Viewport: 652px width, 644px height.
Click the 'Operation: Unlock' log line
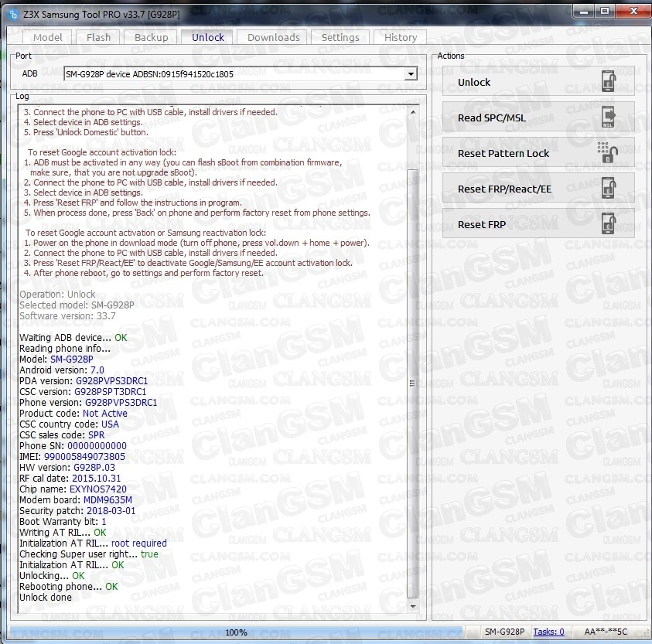[x=57, y=294]
